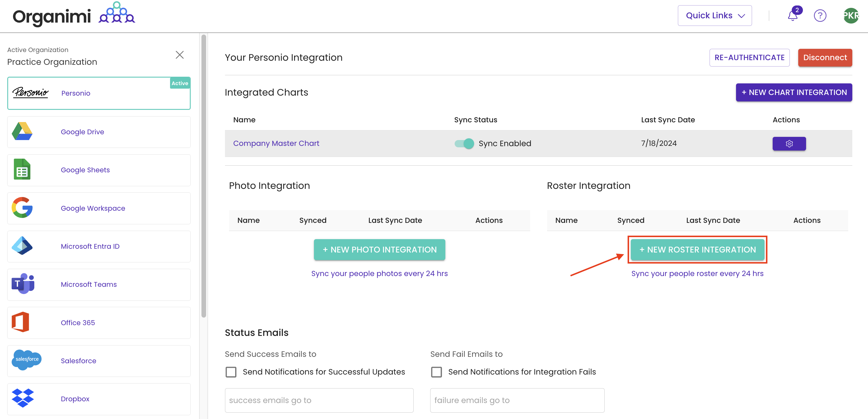The width and height of the screenshot is (868, 419).
Task: Click the Dropbox icon
Action: pyautogui.click(x=23, y=398)
